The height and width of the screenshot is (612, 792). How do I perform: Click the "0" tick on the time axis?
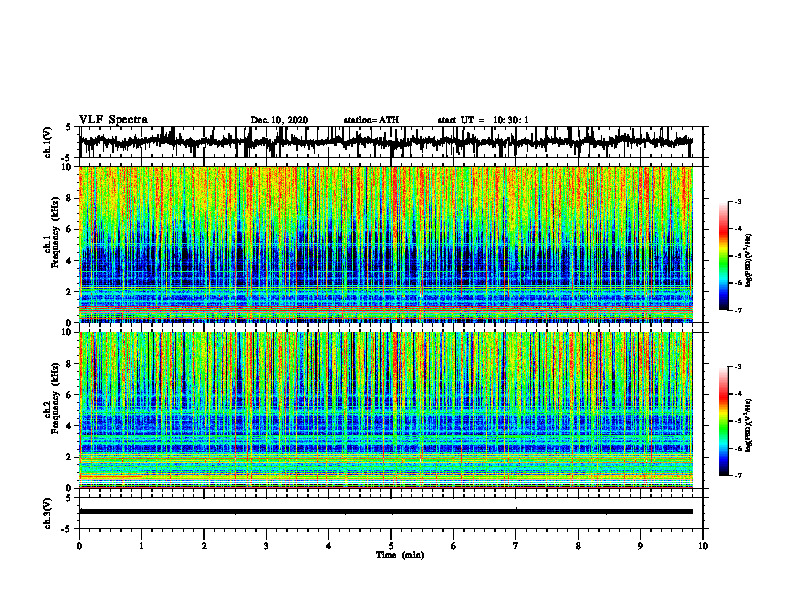click(79, 546)
